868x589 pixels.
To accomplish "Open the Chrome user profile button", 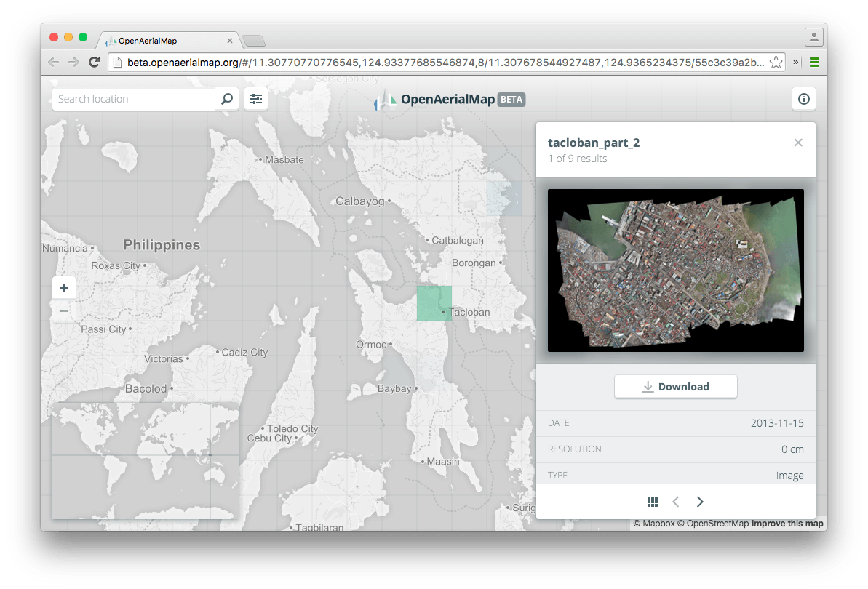I will click(813, 37).
